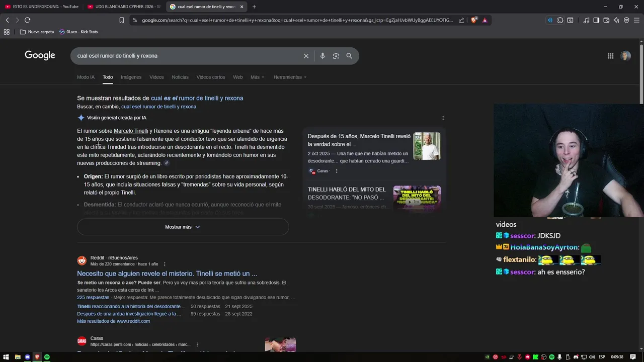Open new tab with plus button
Screen dimensions: 644x362
coord(254,7)
